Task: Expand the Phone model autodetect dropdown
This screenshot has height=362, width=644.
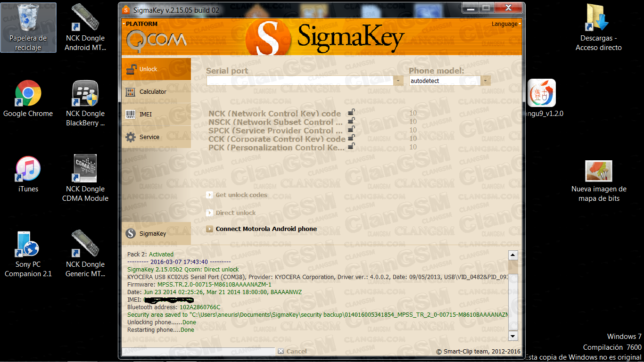Action: coord(486,81)
